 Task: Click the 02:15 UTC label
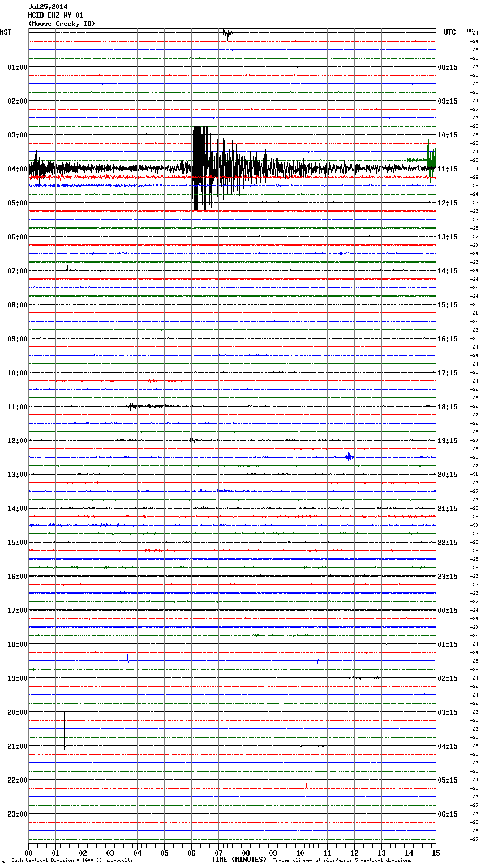point(448,678)
